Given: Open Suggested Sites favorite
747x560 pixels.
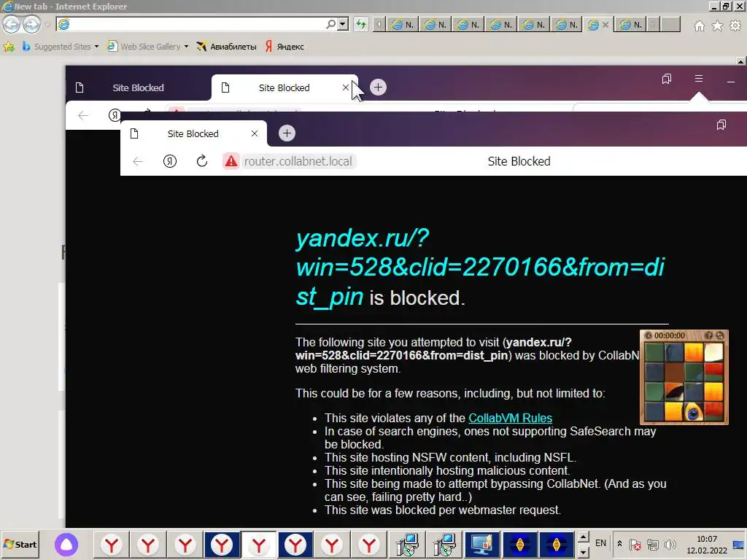Looking at the screenshot, I should (x=56, y=47).
